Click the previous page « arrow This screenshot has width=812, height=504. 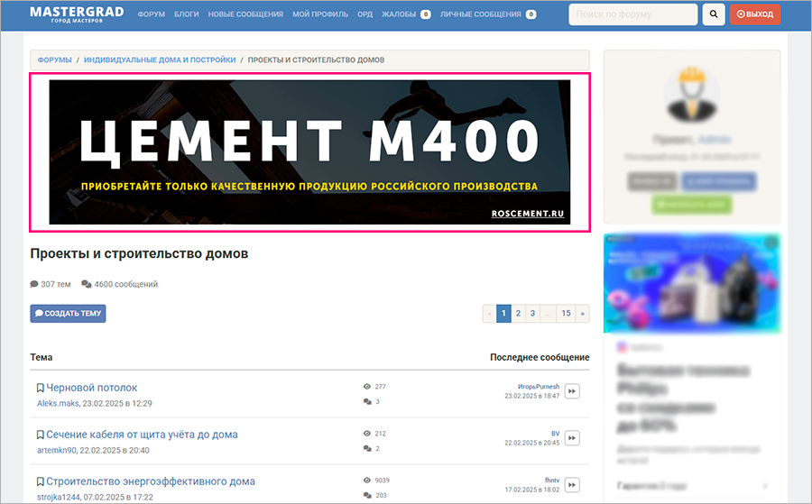pyautogui.click(x=489, y=314)
